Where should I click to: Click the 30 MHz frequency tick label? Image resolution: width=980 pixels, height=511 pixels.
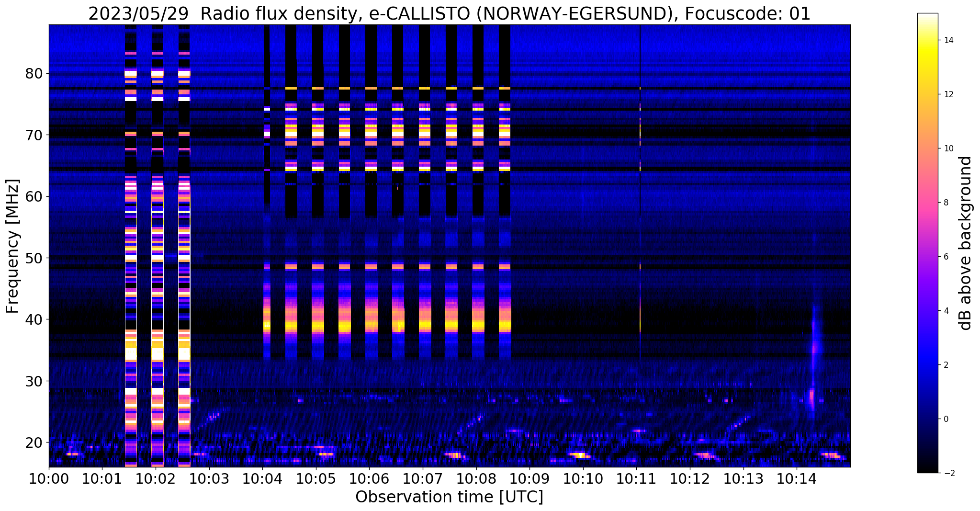coord(34,381)
